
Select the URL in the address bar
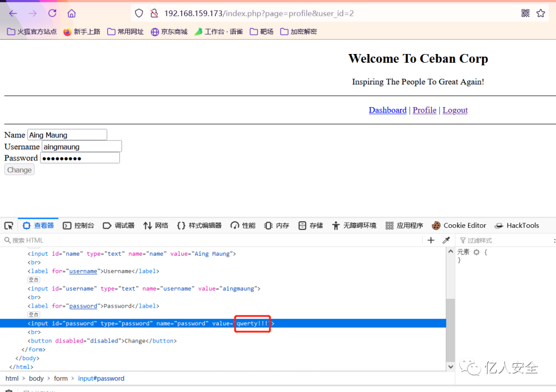pos(259,13)
